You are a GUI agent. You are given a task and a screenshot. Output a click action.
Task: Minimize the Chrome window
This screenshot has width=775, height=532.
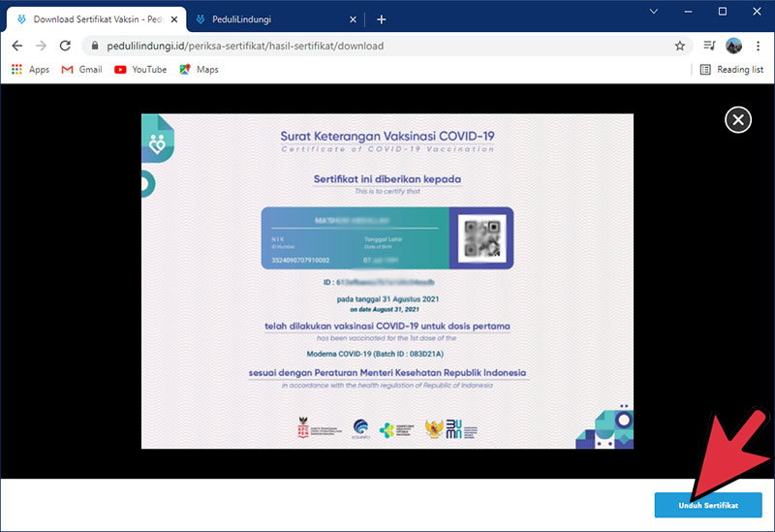point(688,12)
